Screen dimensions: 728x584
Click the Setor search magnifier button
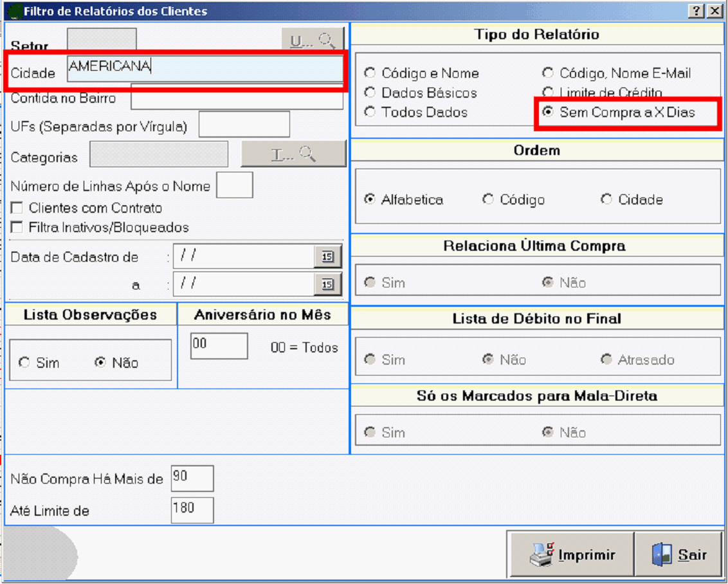pyautogui.click(x=313, y=41)
